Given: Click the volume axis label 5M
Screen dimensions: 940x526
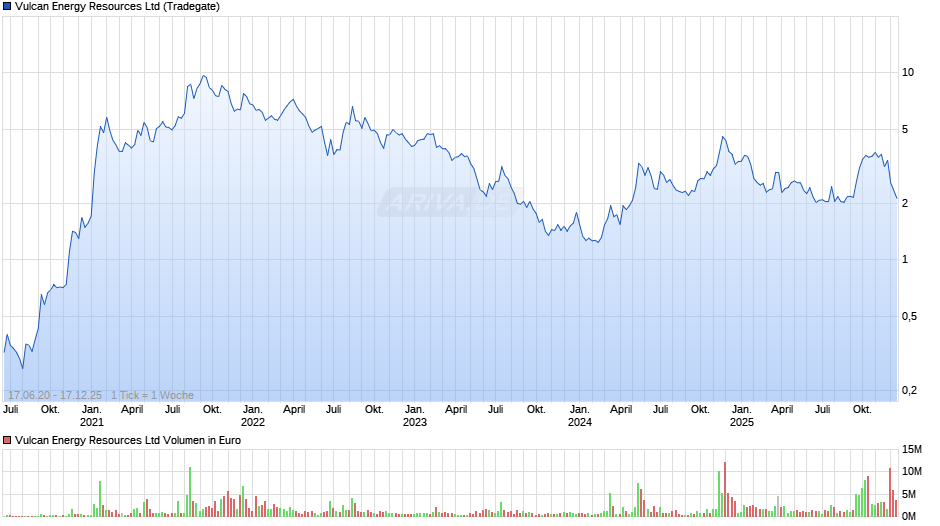Looking at the screenshot, I should (x=909, y=494).
